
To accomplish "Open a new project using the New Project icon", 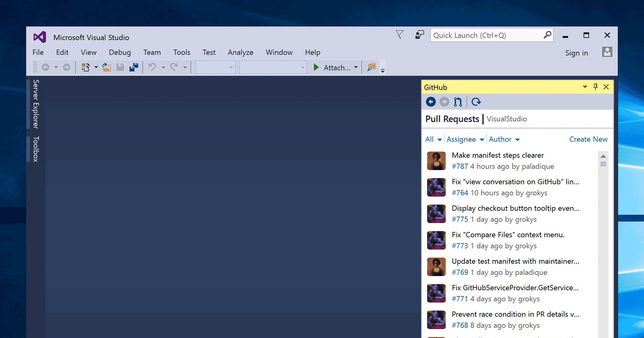I will point(85,67).
